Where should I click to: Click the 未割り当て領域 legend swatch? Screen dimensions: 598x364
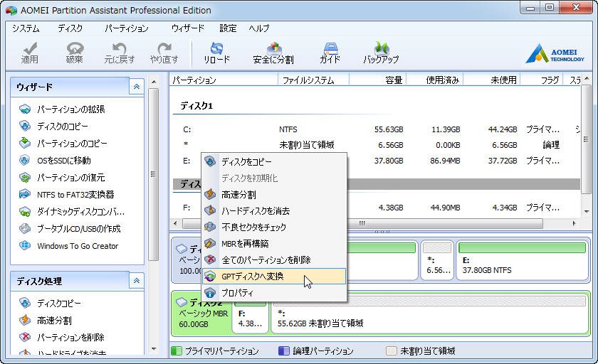392,350
